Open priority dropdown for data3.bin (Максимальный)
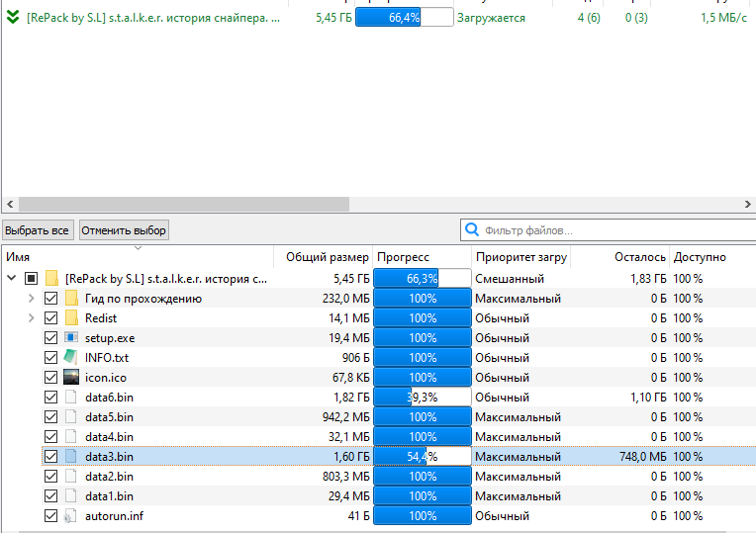The height and width of the screenshot is (533, 756). point(518,457)
